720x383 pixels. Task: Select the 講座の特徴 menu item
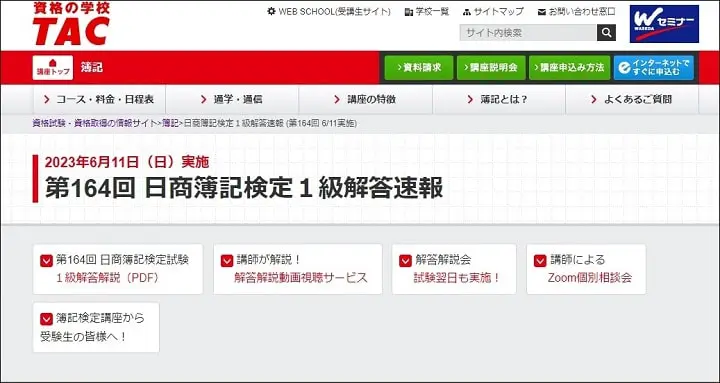pyautogui.click(x=366, y=99)
